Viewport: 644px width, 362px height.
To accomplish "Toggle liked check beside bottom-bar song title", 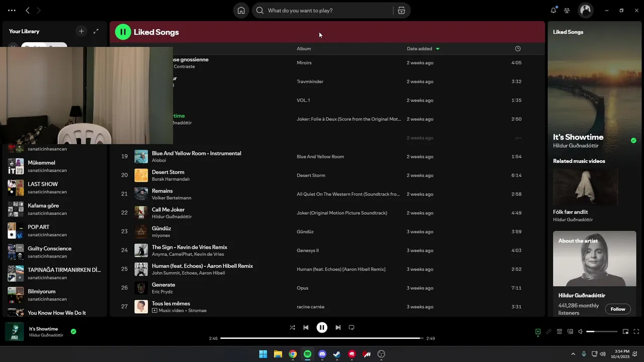I will tap(73, 331).
